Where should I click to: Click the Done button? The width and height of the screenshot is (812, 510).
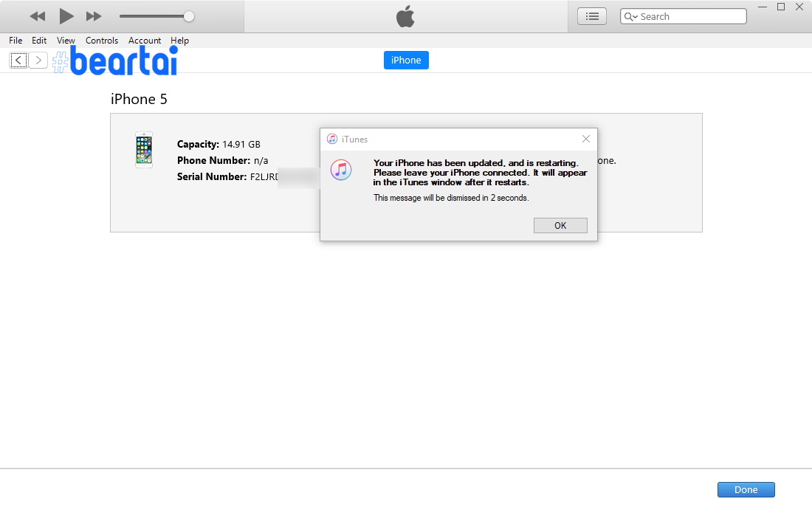tap(746, 489)
